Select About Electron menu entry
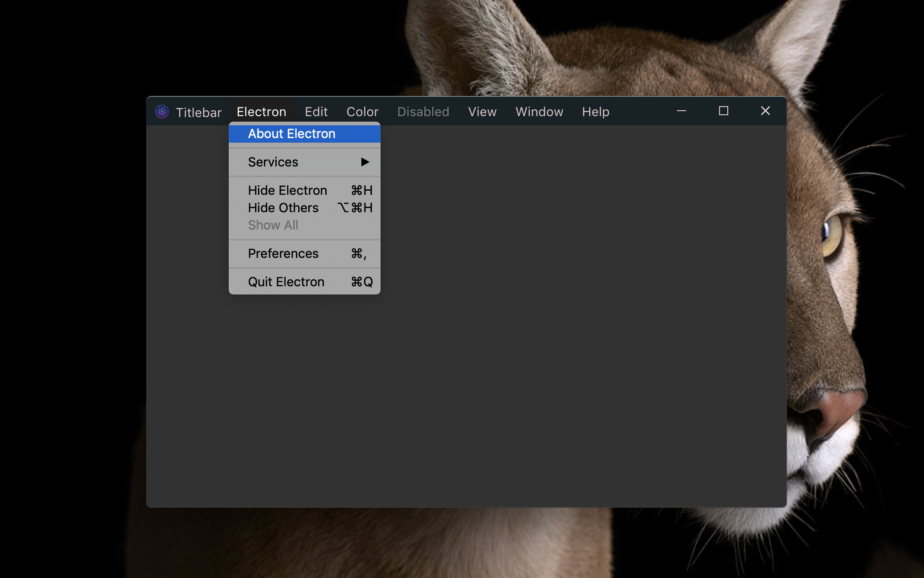Viewport: 924px width, 578px height. 291,134
